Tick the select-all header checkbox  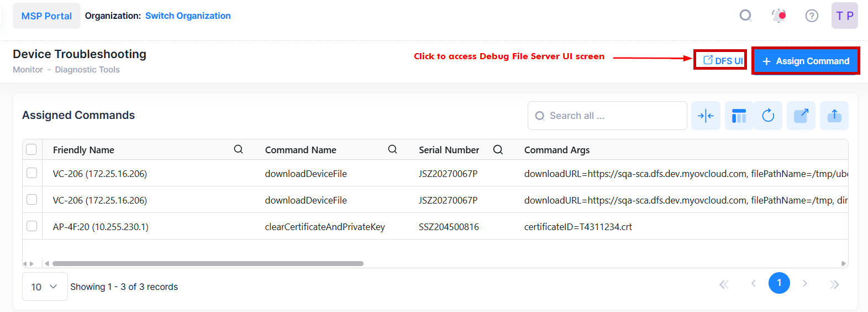point(31,149)
